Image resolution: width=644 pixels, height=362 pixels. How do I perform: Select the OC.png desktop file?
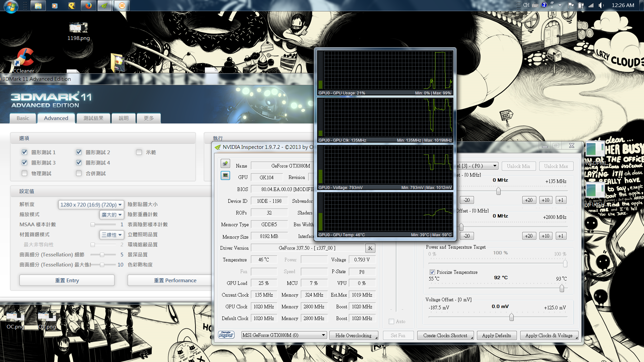(x=15, y=320)
